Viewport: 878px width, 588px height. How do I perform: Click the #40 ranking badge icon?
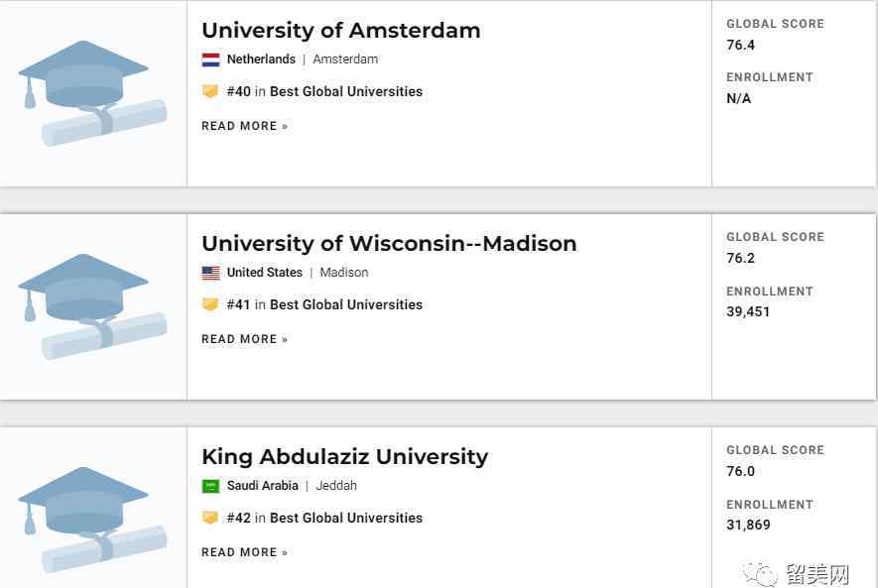(x=210, y=91)
